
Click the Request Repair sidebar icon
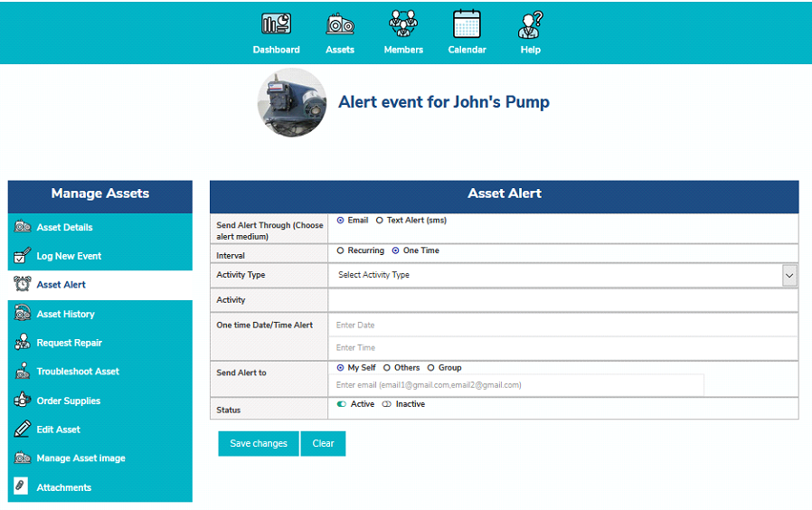pyautogui.click(x=23, y=343)
